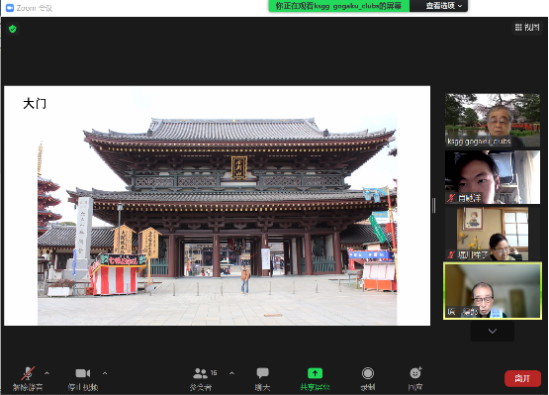Expand audio options arrow beside microphone
This screenshot has width=549, height=395.
(47, 373)
